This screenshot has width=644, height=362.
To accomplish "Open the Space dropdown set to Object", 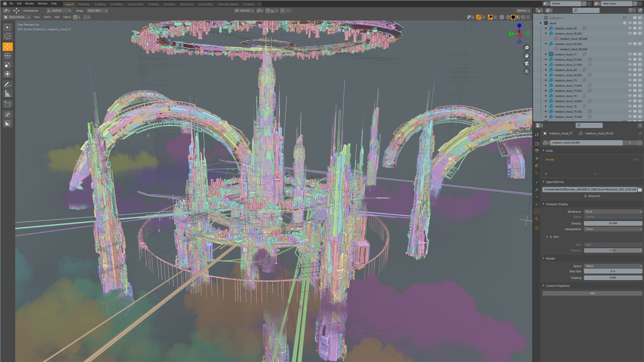I will [613, 266].
